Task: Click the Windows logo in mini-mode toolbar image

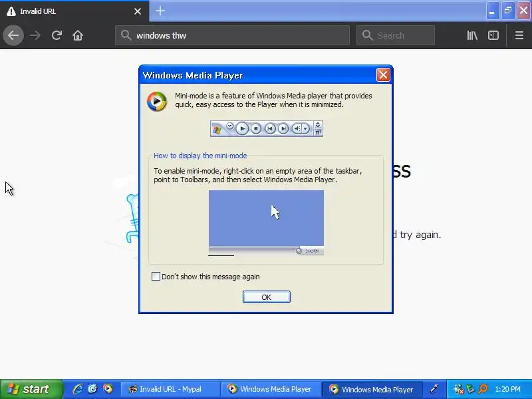Action: point(217,129)
